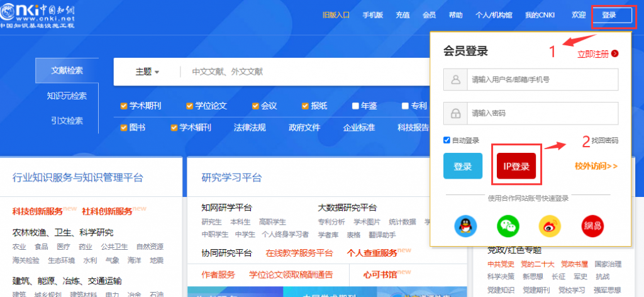Open 帮助 in top navigation
Image resolution: width=644 pixels, height=297 pixels.
tap(456, 15)
